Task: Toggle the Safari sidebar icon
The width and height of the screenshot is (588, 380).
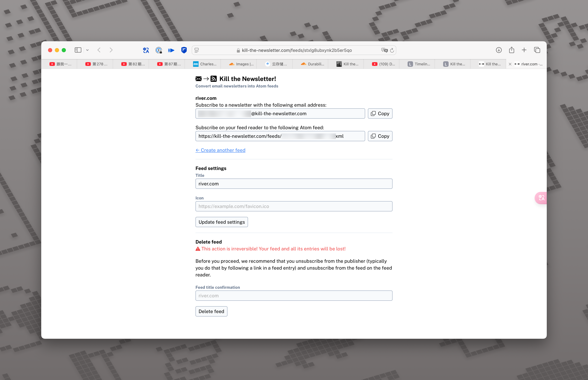Action: 78,50
